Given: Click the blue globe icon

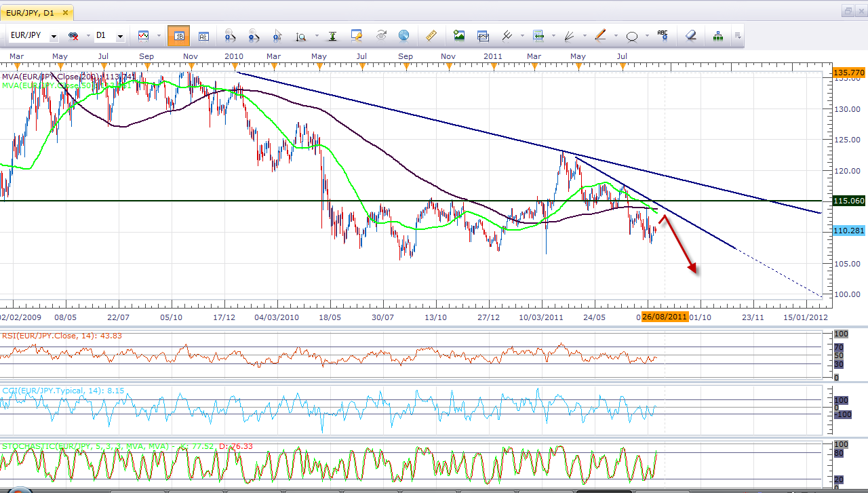Looking at the screenshot, I should click(404, 35).
